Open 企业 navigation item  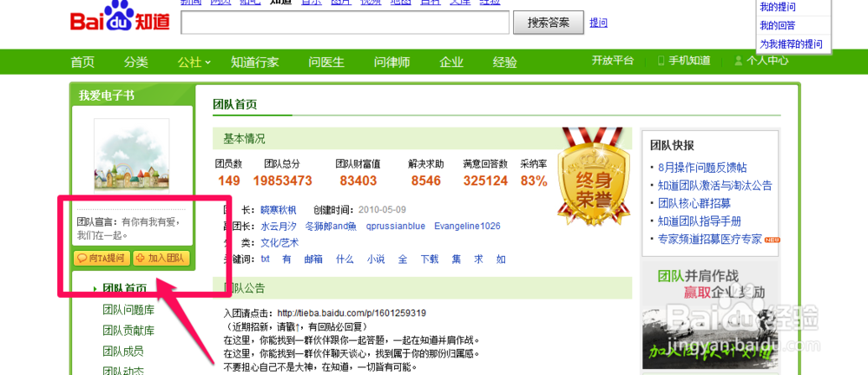tap(451, 62)
